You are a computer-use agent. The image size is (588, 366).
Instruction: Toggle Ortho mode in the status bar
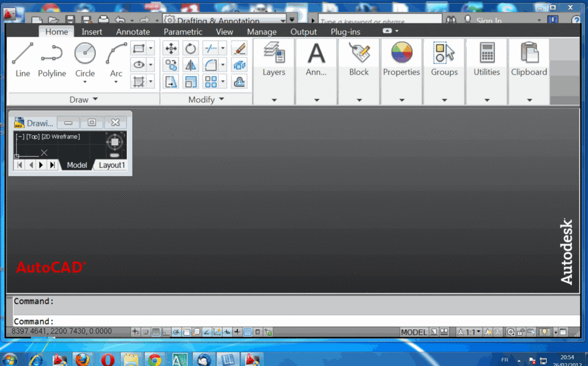[x=165, y=332]
